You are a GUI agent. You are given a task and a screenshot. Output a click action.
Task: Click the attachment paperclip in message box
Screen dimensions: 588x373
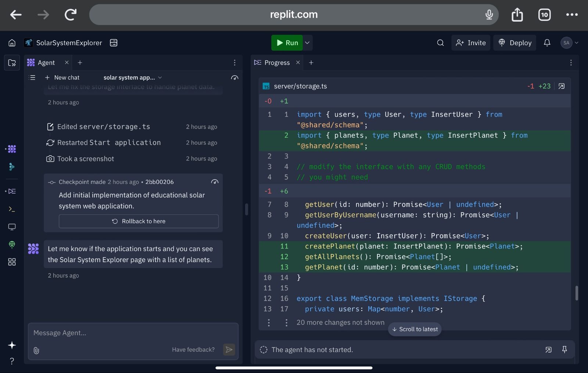coord(36,350)
